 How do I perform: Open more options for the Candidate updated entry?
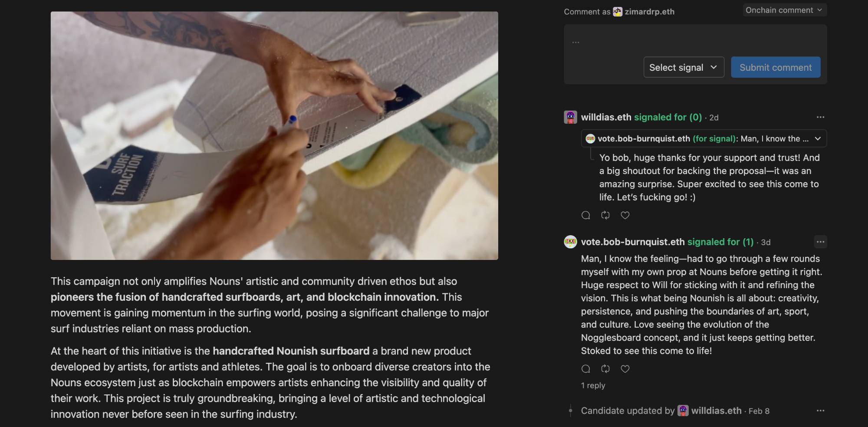(820, 411)
